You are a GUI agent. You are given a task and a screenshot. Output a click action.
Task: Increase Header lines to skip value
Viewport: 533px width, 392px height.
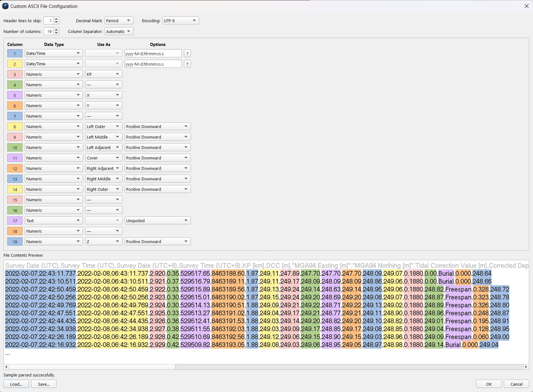pyautogui.click(x=56, y=19)
